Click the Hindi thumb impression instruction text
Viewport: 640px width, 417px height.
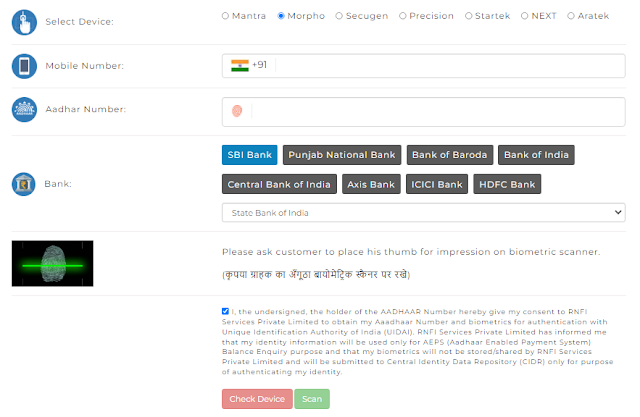[316, 274]
